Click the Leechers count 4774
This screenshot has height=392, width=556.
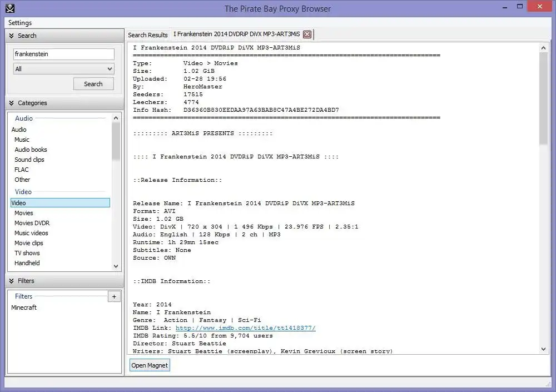point(191,102)
